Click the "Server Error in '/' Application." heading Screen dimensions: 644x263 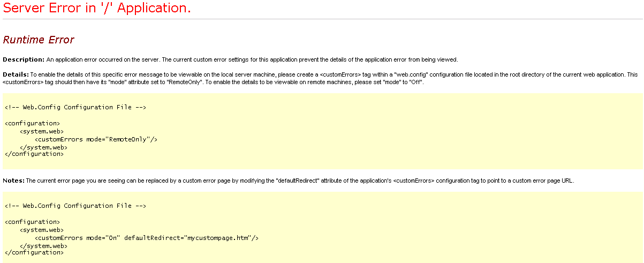pyautogui.click(x=97, y=9)
